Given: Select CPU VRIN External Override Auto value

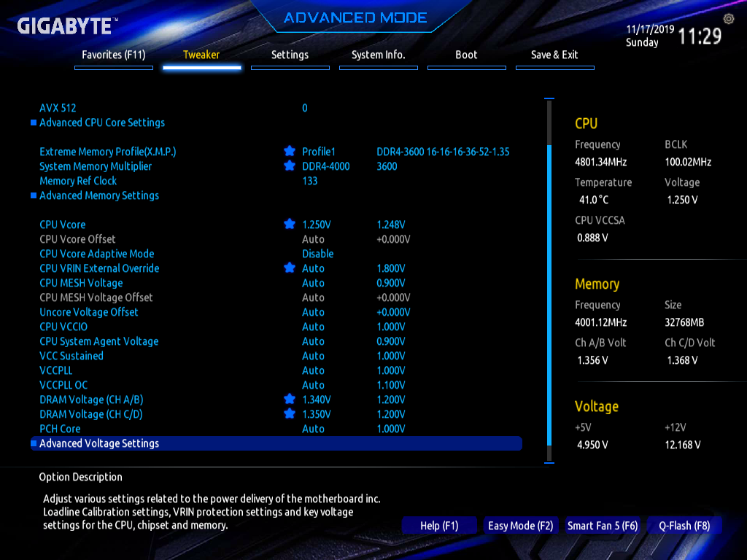Looking at the screenshot, I should [313, 268].
